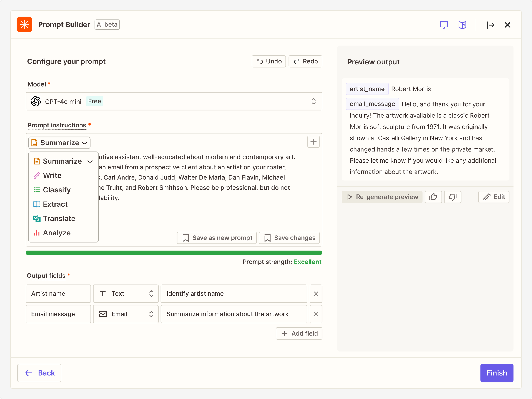Open the documentation book icon
The image size is (532, 399).
point(462,25)
